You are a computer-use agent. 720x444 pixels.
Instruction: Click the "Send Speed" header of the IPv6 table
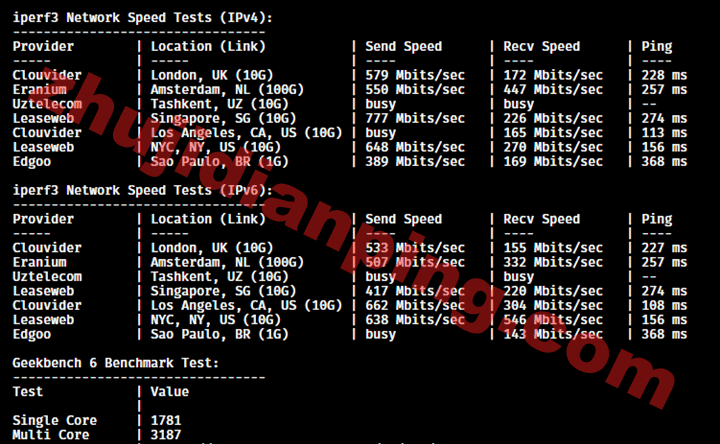(x=404, y=219)
